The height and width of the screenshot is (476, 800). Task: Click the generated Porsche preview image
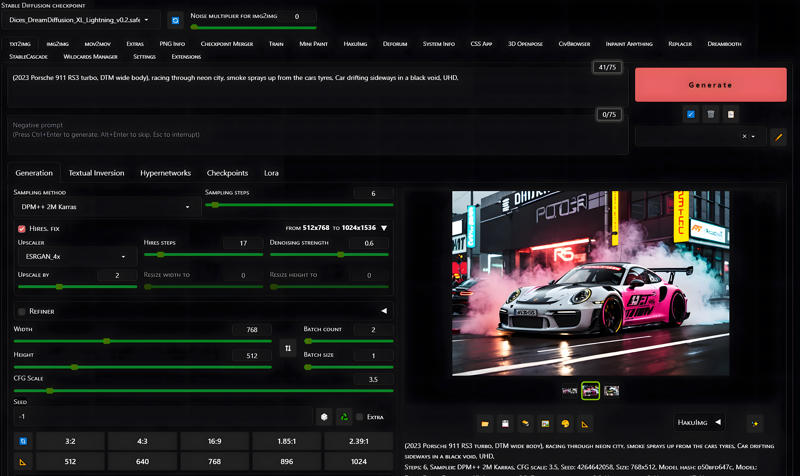[590, 283]
